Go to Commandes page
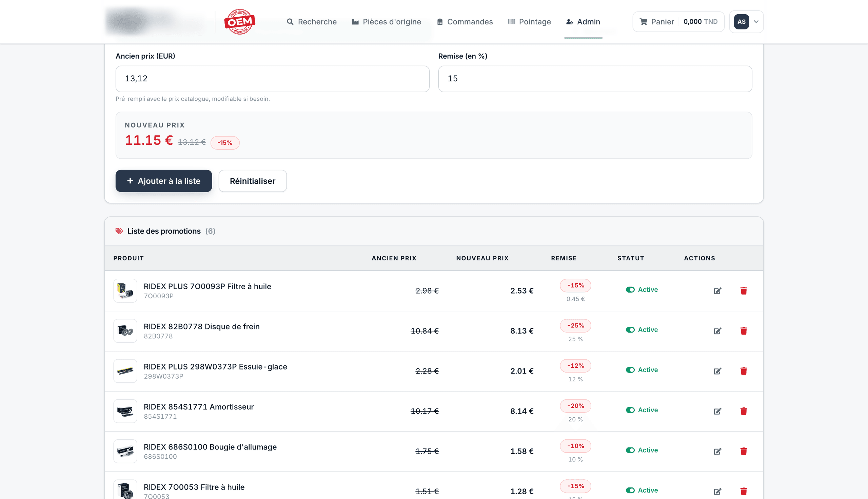The image size is (868, 499). (x=465, y=22)
